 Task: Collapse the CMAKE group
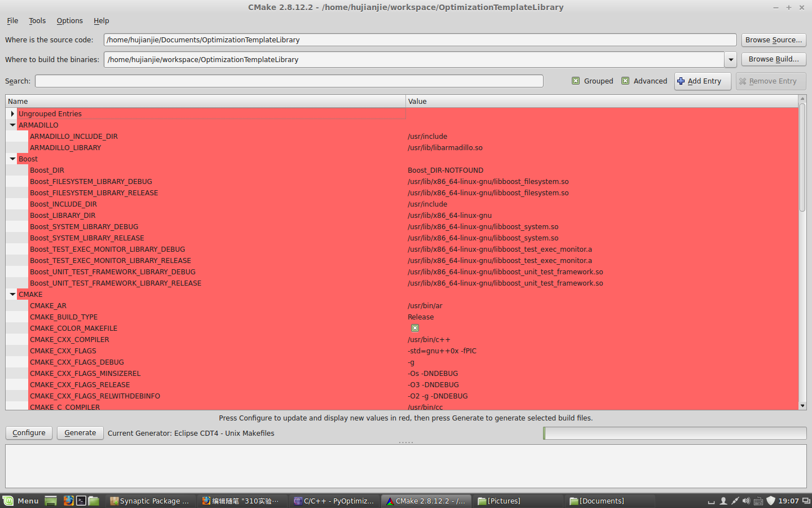[12, 294]
